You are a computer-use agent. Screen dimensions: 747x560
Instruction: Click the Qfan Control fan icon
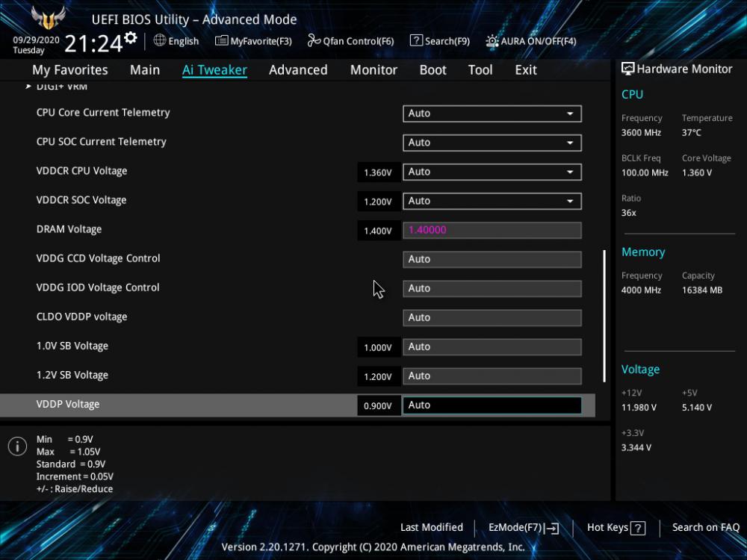click(x=314, y=41)
